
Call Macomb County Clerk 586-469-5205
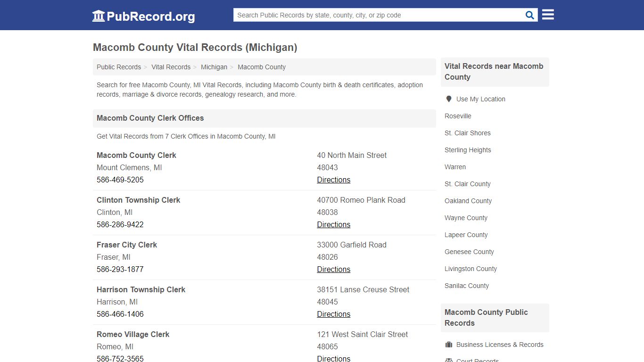click(120, 180)
